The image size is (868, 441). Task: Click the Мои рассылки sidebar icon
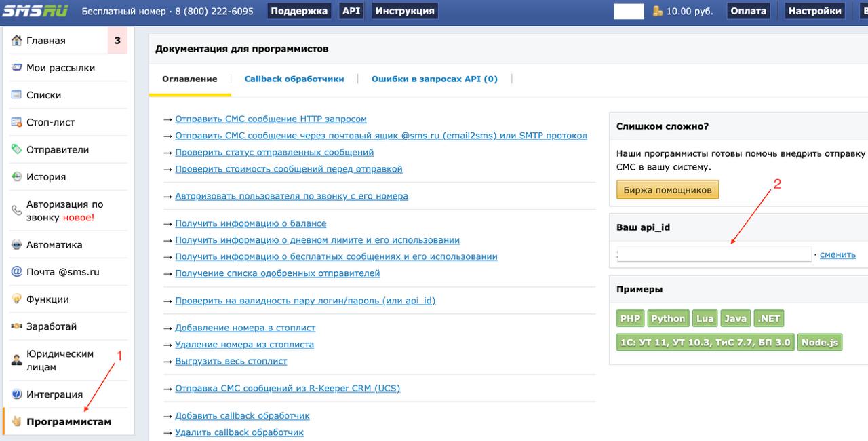17,68
